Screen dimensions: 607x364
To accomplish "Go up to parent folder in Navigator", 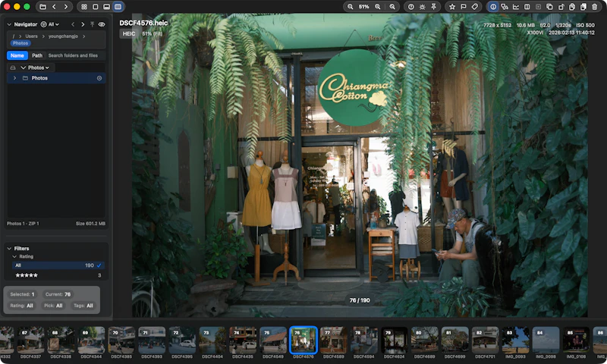I will point(92,24).
